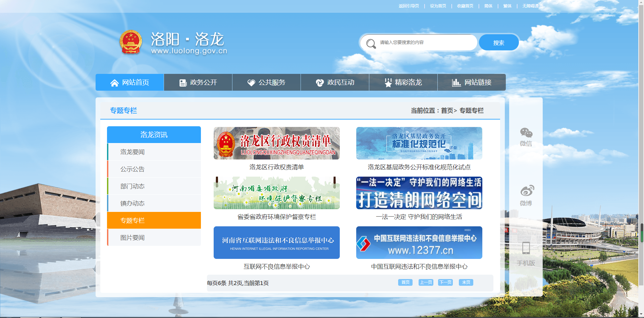The height and width of the screenshot is (318, 644).
Task: Click caption 互联网不良信息举报中心
Action: pyautogui.click(x=277, y=266)
